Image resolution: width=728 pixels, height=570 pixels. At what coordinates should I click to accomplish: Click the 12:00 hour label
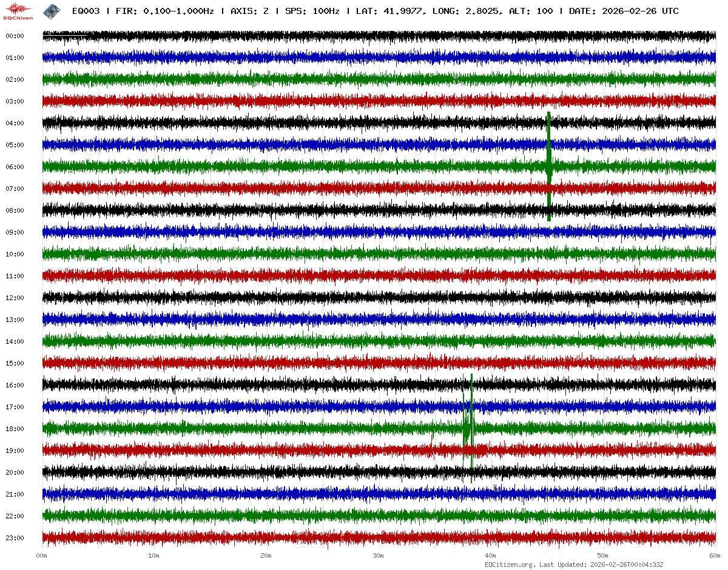pyautogui.click(x=15, y=298)
